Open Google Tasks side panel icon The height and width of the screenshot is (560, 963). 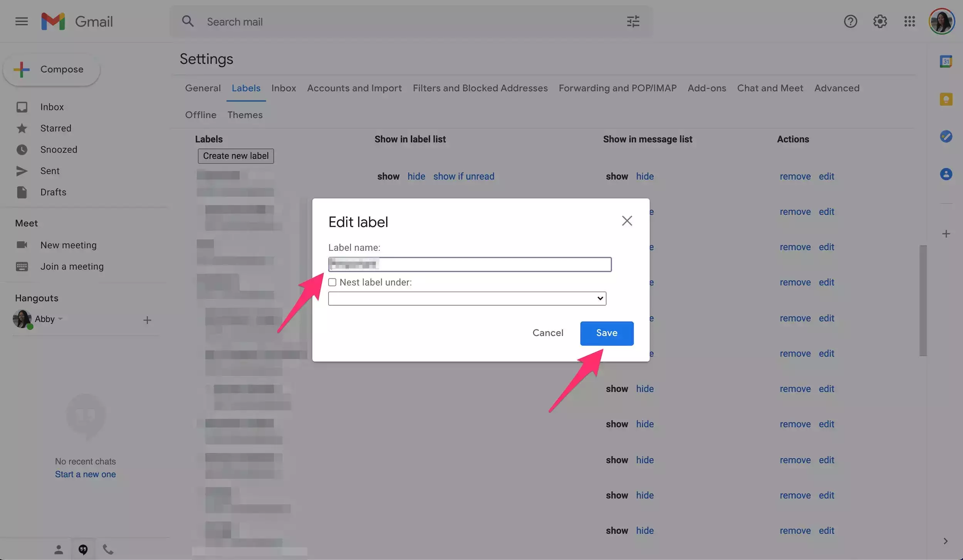(x=946, y=136)
